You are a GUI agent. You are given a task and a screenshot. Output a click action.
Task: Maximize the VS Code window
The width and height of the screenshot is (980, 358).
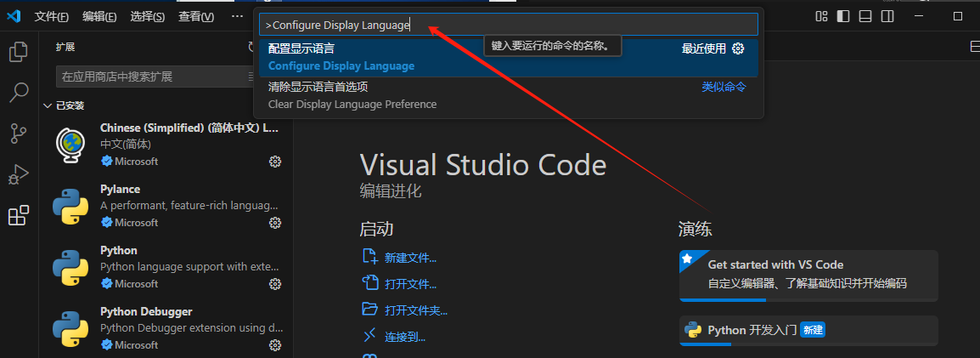coord(958,16)
